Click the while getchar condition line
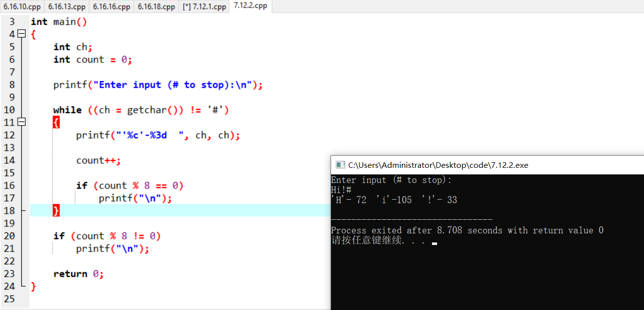The height and width of the screenshot is (310, 644). click(x=141, y=110)
